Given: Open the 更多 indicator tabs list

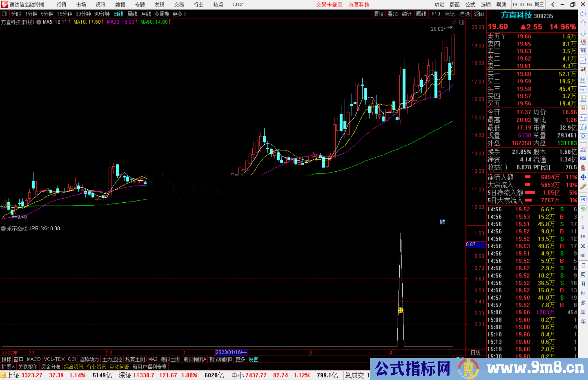Looking at the screenshot, I should tap(240, 359).
